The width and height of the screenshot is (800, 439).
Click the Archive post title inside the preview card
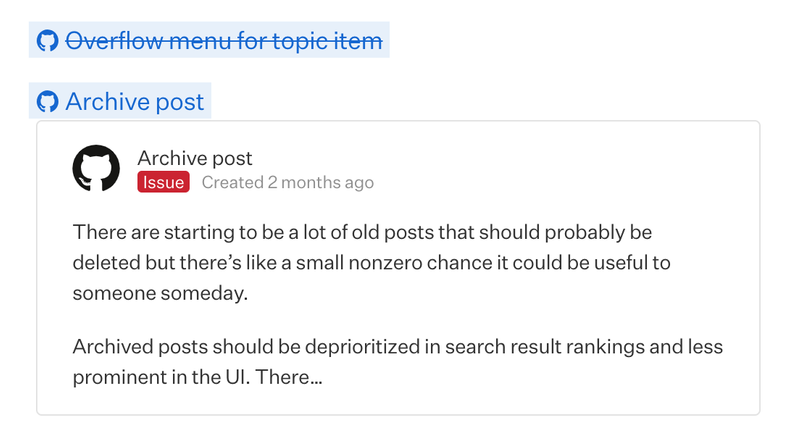(x=195, y=158)
